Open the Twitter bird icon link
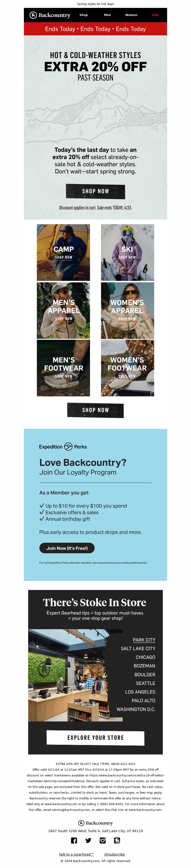This screenshot has height=868, width=191. coord(88,840)
